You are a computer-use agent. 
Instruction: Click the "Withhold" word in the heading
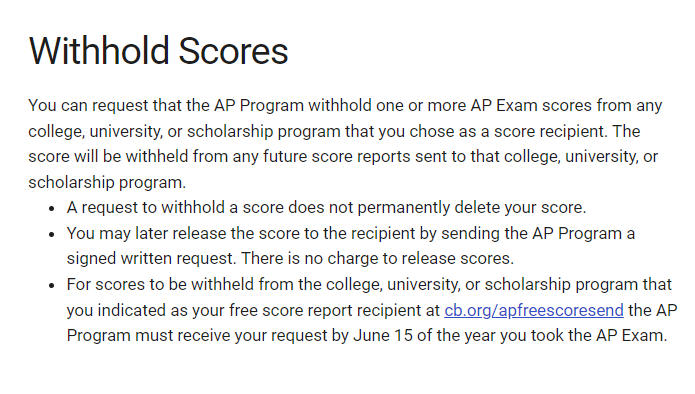(99, 51)
